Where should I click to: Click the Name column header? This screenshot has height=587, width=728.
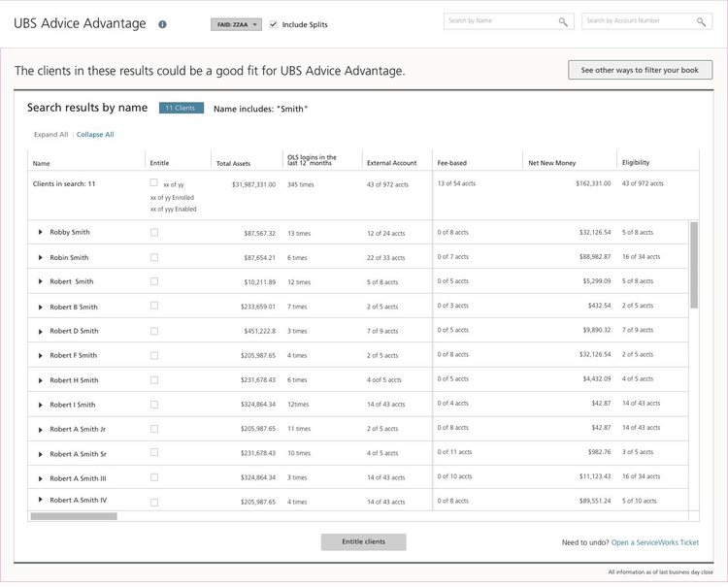point(42,163)
